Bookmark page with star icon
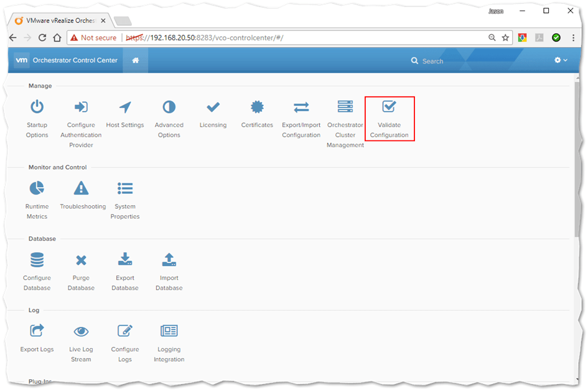Image resolution: width=588 pixels, height=391 pixels. [505, 37]
